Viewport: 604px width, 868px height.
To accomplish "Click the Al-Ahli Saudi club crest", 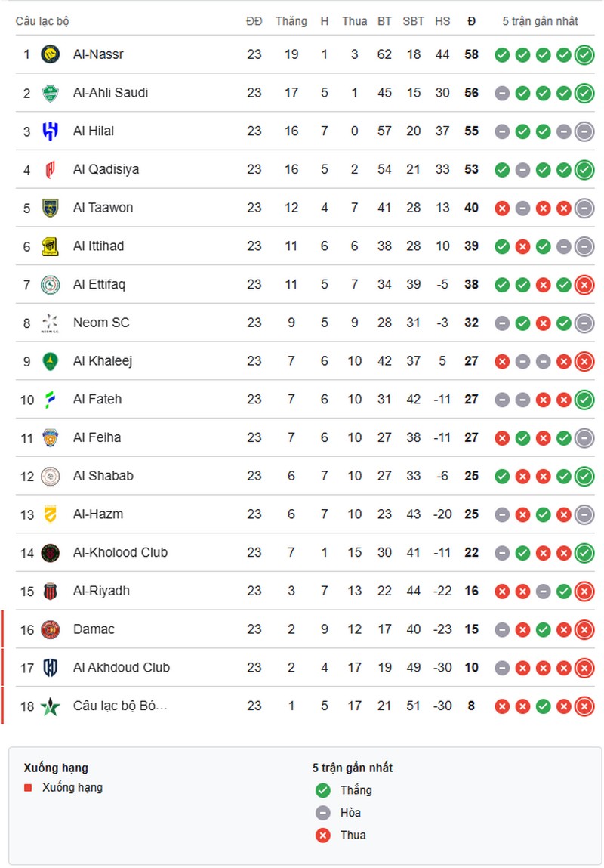I will click(x=50, y=93).
